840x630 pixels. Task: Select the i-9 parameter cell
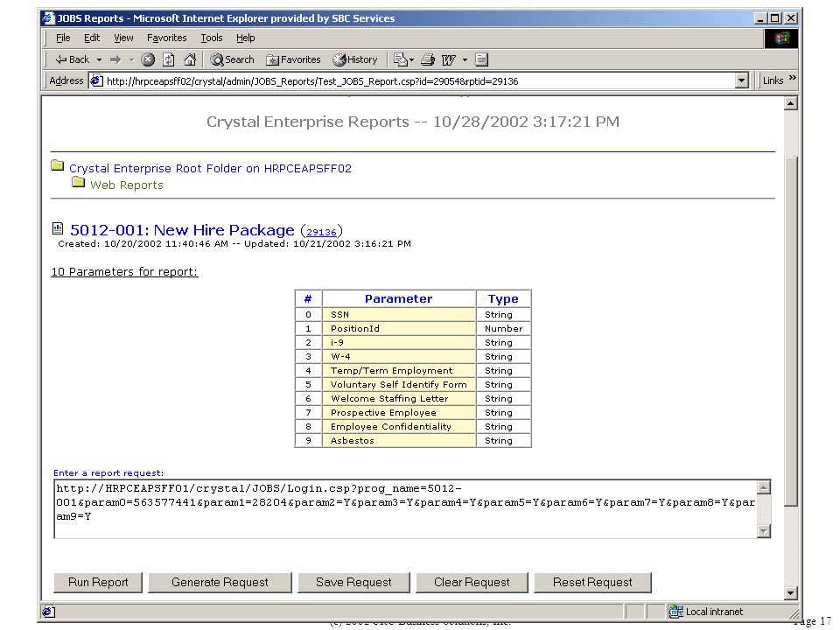point(399,342)
